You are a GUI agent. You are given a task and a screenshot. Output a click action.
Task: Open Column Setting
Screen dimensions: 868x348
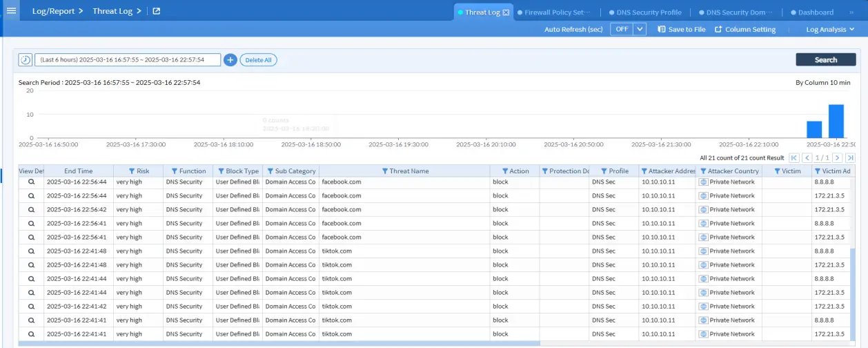click(x=745, y=30)
